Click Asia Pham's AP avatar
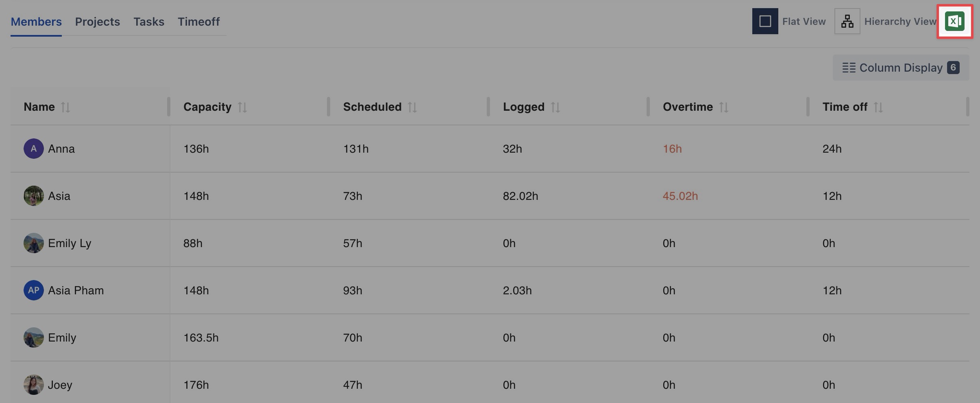 34,290
